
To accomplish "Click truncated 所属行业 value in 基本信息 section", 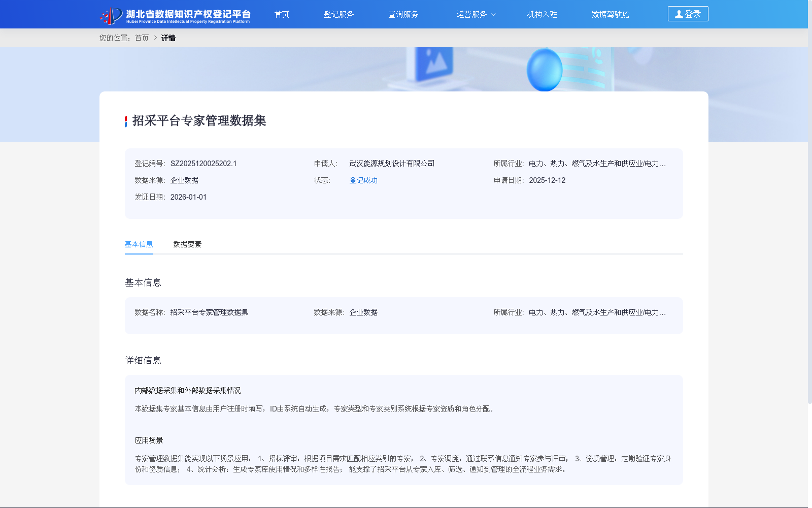I will tap(597, 312).
